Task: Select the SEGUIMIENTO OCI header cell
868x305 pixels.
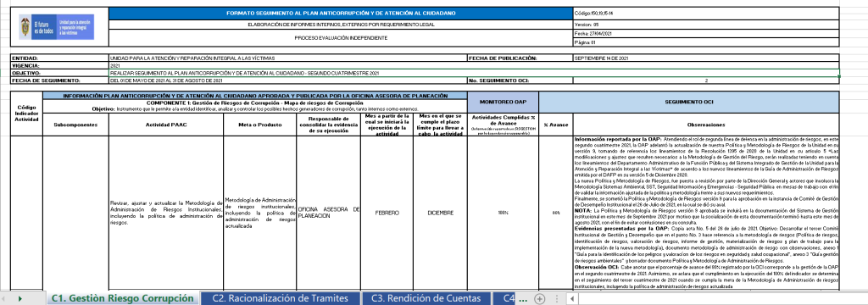Action: tap(688, 103)
